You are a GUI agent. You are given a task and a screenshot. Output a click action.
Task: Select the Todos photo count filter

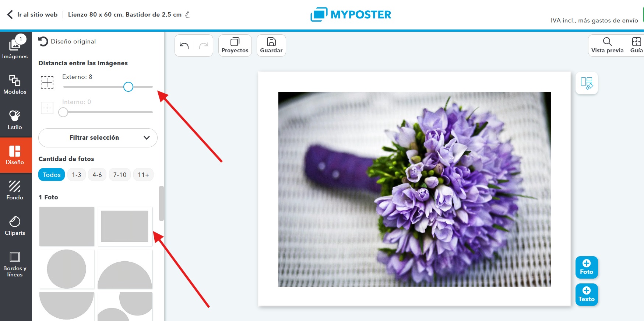52,175
